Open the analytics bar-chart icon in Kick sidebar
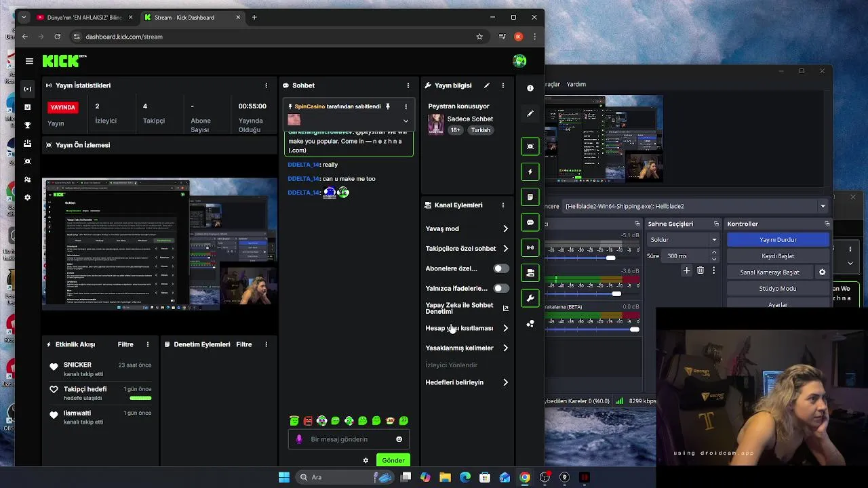The width and height of the screenshot is (868, 488). tap(28, 107)
